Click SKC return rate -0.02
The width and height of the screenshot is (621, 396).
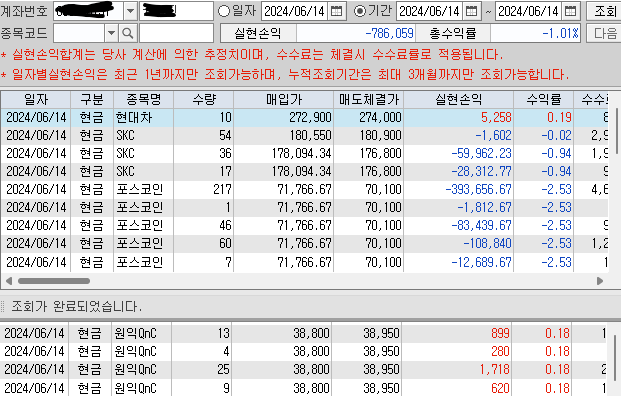pos(556,135)
